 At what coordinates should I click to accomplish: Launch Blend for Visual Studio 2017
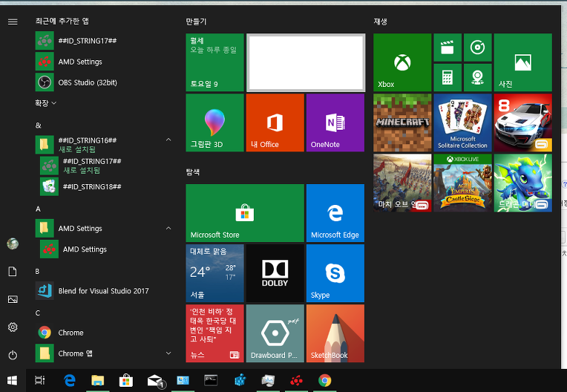[103, 291]
